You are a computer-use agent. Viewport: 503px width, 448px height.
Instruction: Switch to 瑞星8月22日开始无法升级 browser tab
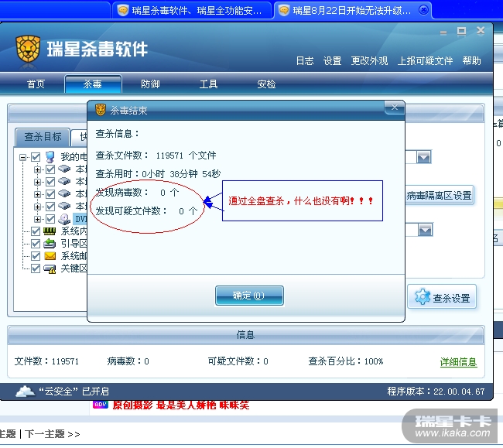353,11
